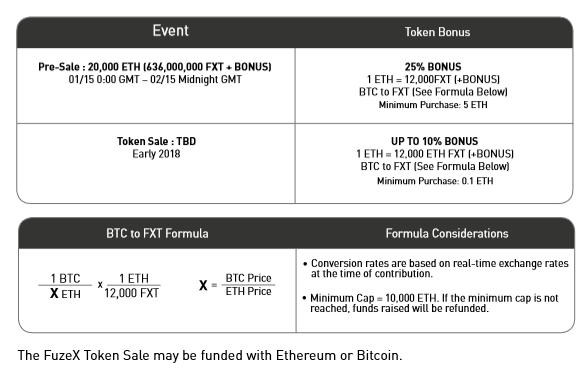Image resolution: width=583 pixels, height=380 pixels.
Task: Click the Formula Considerations header
Action: 447,234
